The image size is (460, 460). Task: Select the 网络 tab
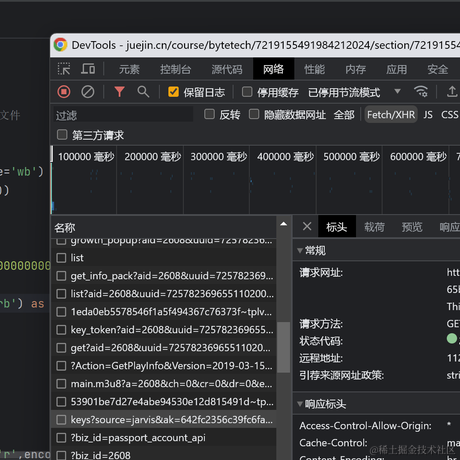point(273,69)
